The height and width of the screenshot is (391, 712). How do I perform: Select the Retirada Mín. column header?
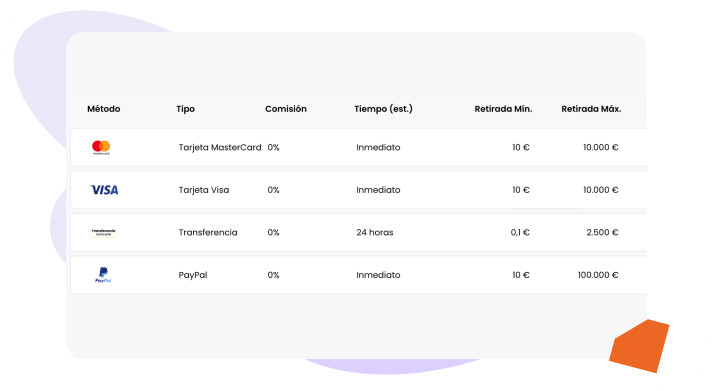tap(503, 109)
